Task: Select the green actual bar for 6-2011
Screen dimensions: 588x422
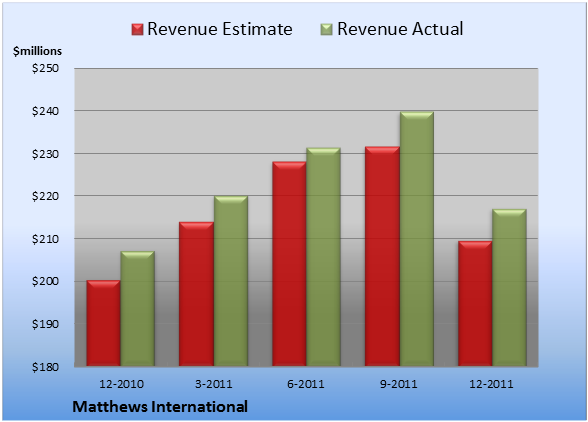Action: pyautogui.click(x=323, y=257)
